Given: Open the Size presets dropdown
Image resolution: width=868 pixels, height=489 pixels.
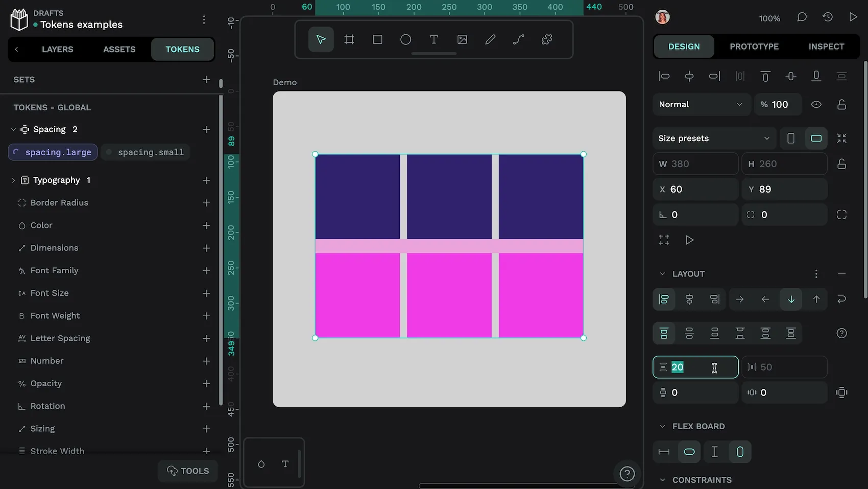Looking at the screenshot, I should [713, 138].
